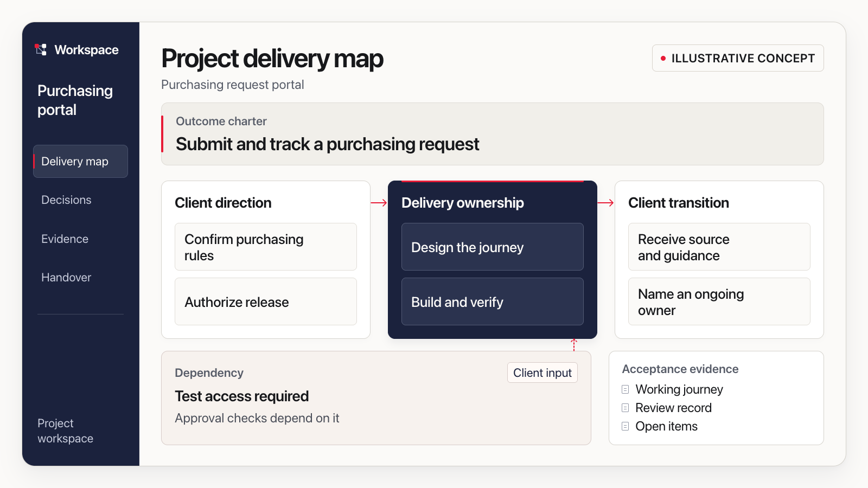Open the Design the journey card
Viewport: 868px width, 488px height.
493,247
